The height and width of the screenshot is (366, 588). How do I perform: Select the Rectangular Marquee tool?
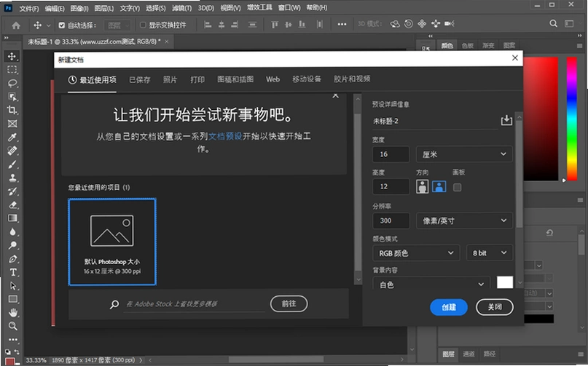click(12, 70)
